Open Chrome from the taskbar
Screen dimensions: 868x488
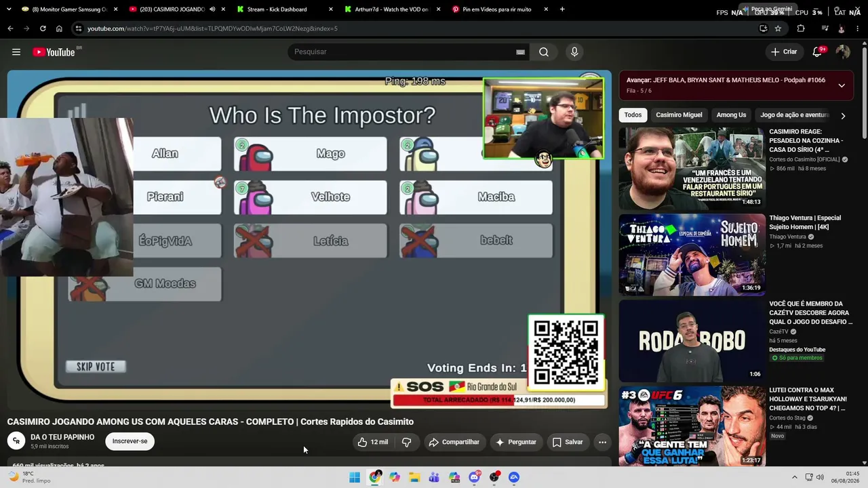375,477
